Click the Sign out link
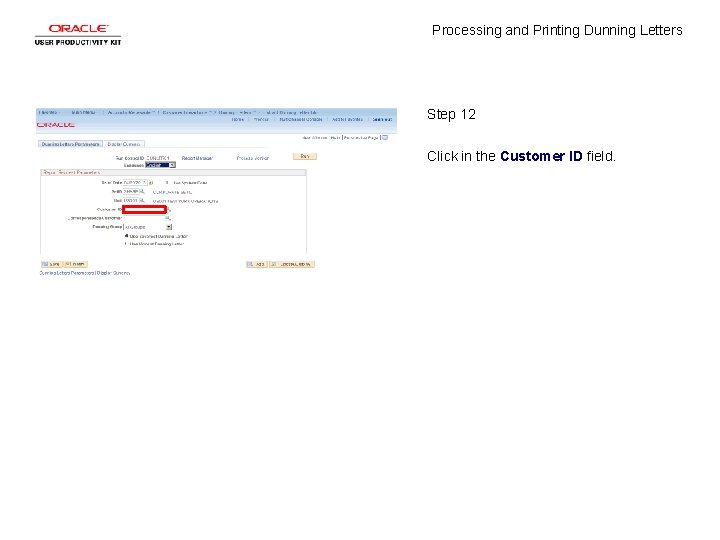The width and height of the screenshot is (720, 540). pos(382,119)
